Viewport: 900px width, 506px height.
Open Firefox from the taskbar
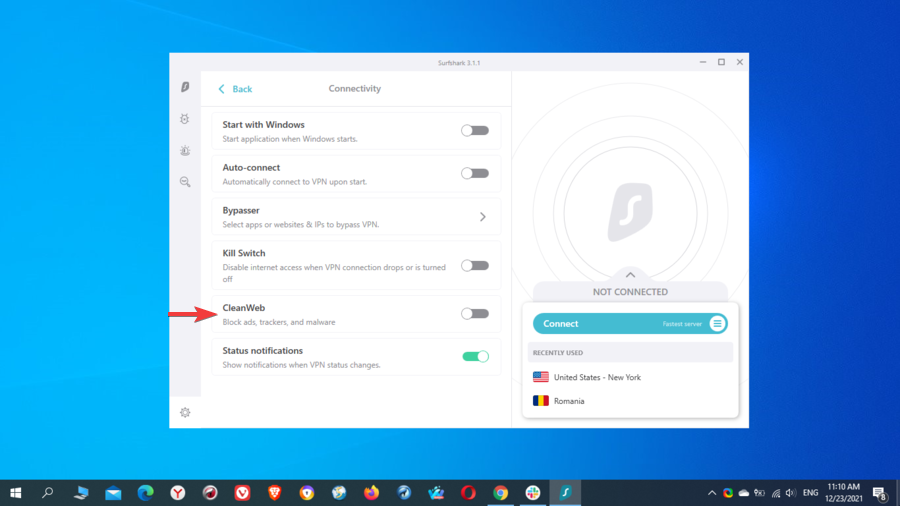point(371,493)
